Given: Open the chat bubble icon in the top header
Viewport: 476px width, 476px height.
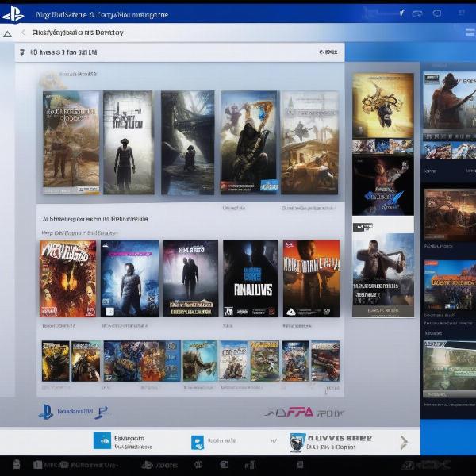Looking at the screenshot, I should (437, 13).
